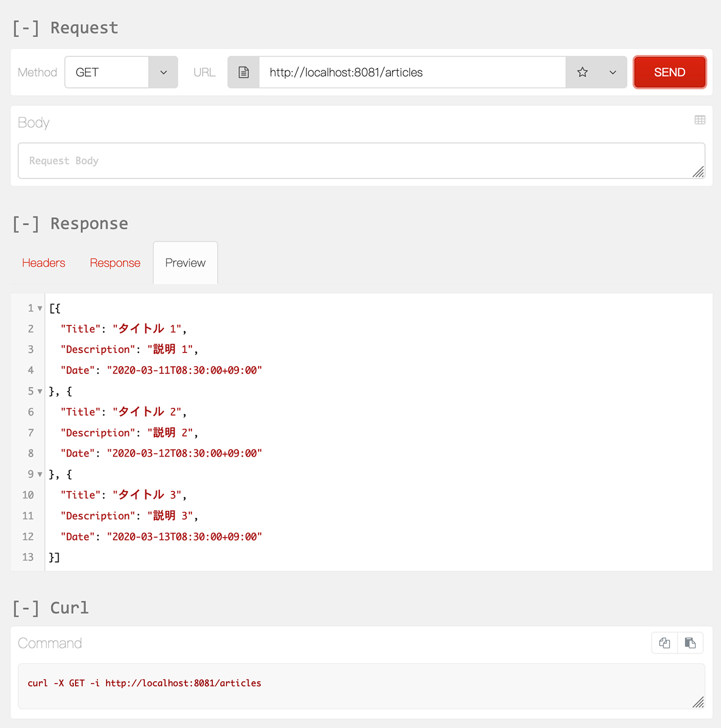This screenshot has width=721, height=728.
Task: Click the table icon in Body panel
Action: point(700,120)
